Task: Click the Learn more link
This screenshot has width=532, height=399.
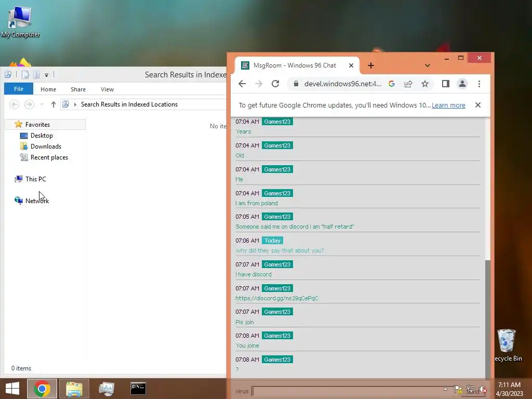Action: (x=448, y=105)
